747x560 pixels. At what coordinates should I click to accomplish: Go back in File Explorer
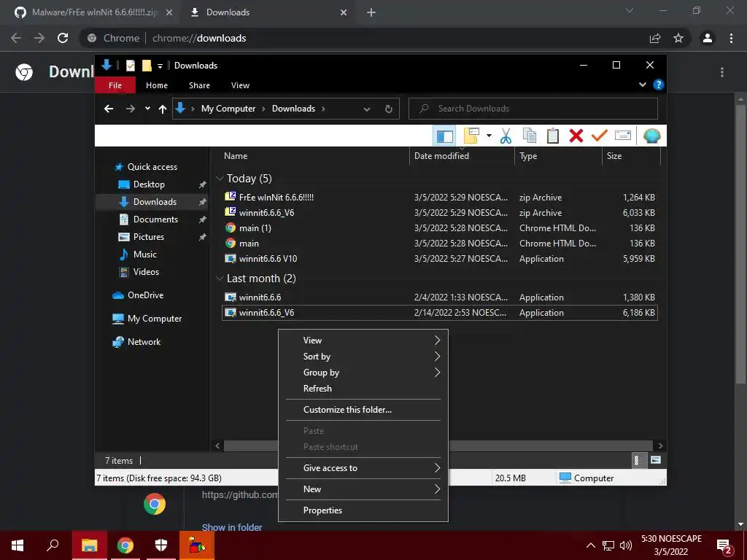[x=109, y=109]
